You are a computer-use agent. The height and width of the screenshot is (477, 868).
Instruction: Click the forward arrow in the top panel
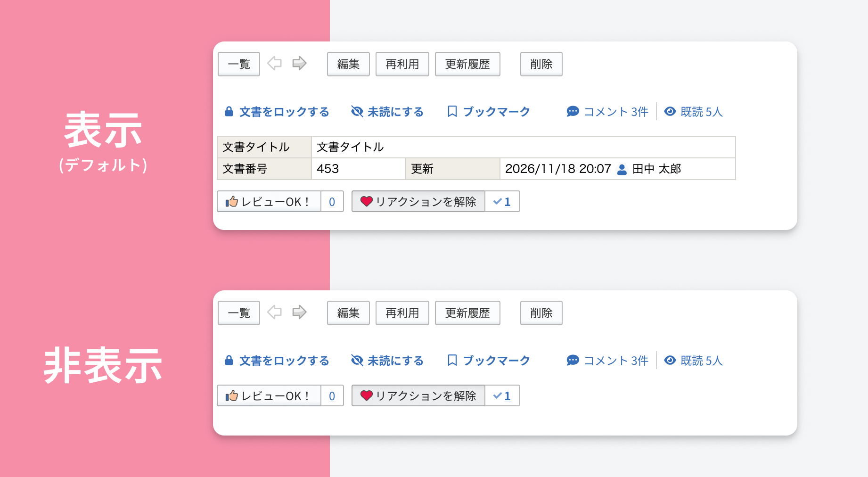pos(299,63)
